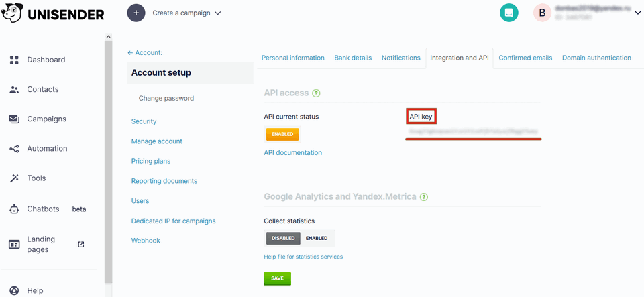Click the external link icon beside Landing pages
Image resolution: width=644 pixels, height=297 pixels.
[x=81, y=245]
